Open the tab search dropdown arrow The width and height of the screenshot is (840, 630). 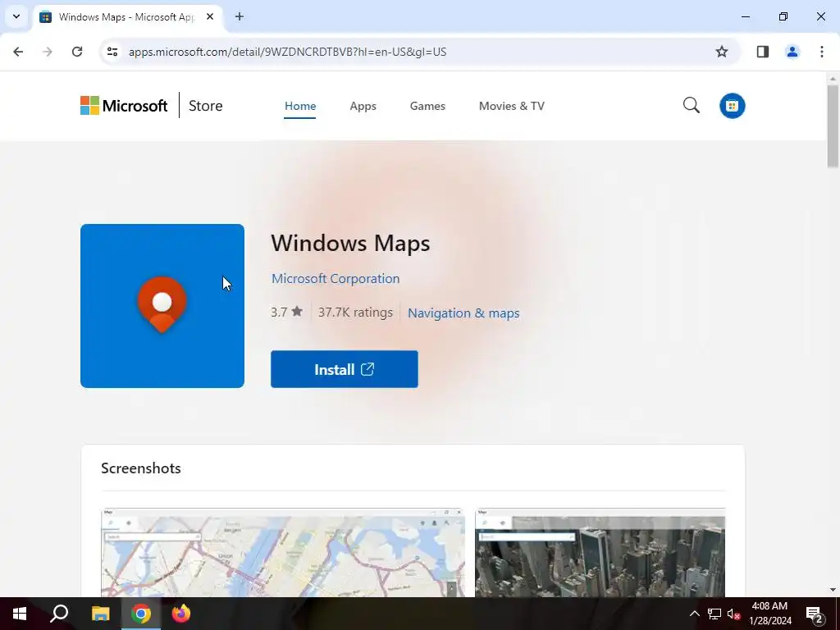[16, 16]
